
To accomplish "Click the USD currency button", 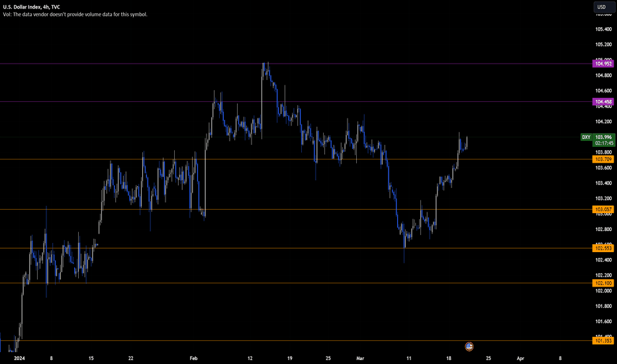I will (604, 7).
